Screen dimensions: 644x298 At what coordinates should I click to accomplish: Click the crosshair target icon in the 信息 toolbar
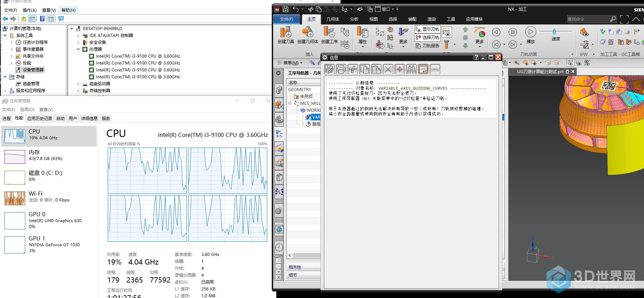[x=400, y=69]
